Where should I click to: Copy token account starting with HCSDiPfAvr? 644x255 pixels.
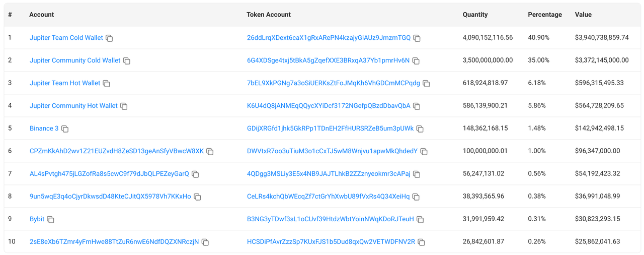pos(422,242)
